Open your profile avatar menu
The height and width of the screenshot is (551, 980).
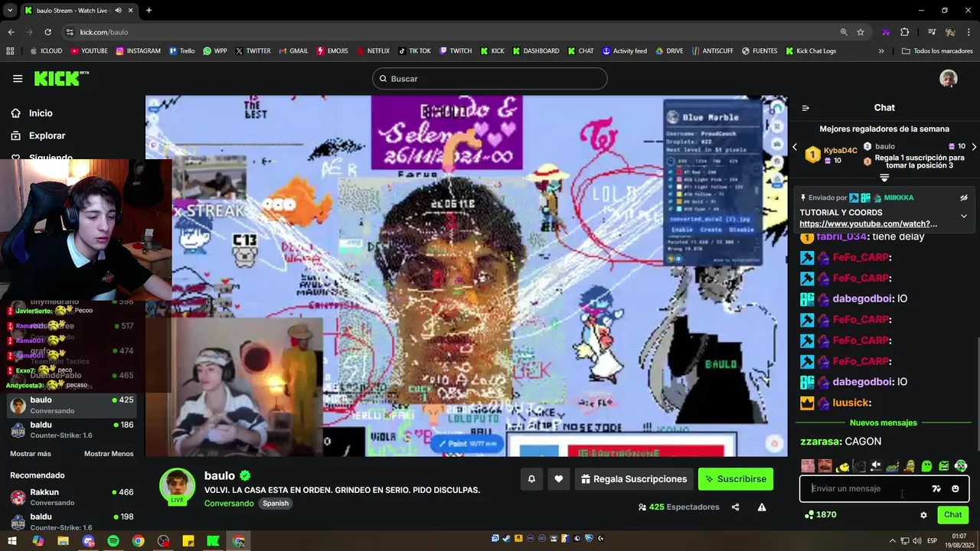tap(949, 78)
